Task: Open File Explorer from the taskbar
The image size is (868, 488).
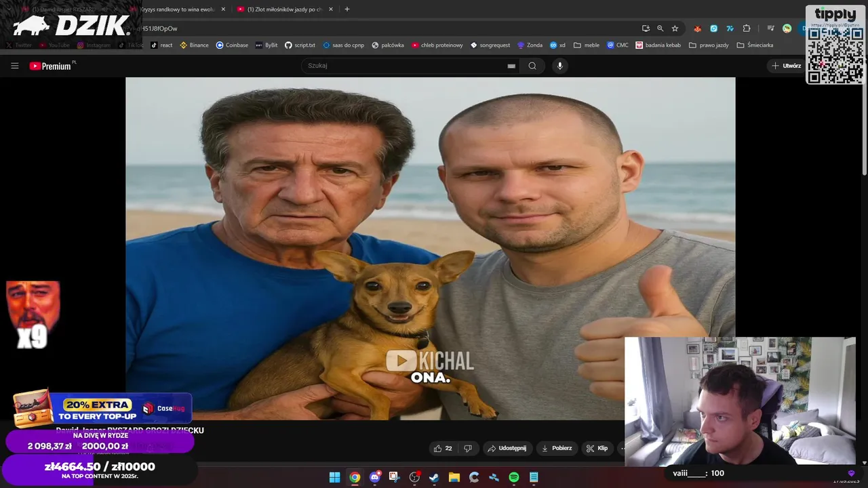Action: (x=454, y=477)
